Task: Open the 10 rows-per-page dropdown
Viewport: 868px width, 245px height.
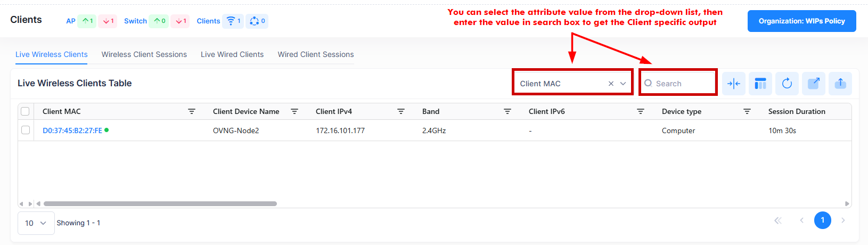Action: point(36,223)
